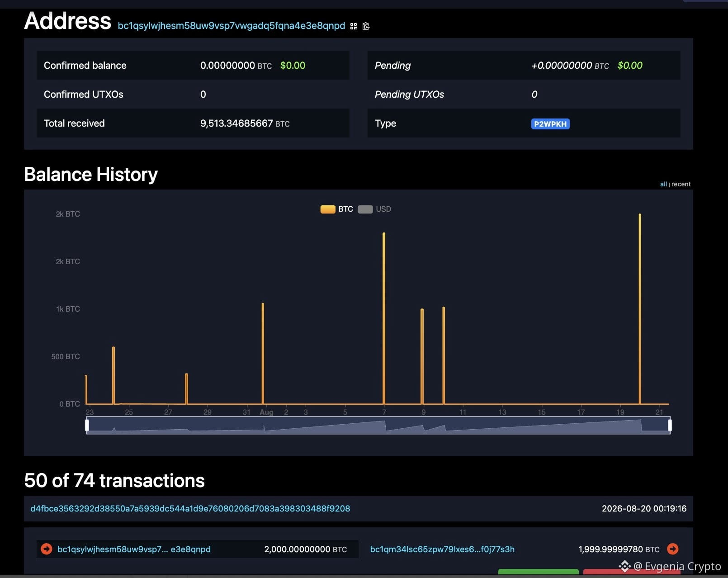Click the red arrow beside input address
This screenshot has height=578, width=728.
[47, 549]
